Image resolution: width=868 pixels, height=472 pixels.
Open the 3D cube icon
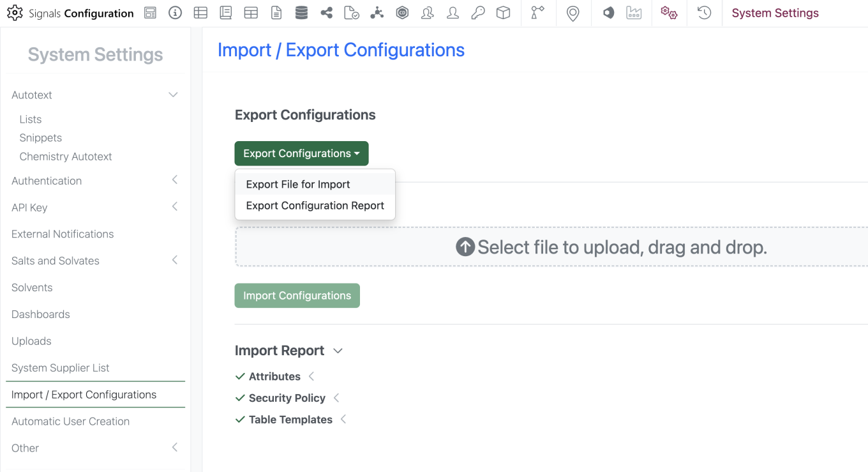(504, 13)
